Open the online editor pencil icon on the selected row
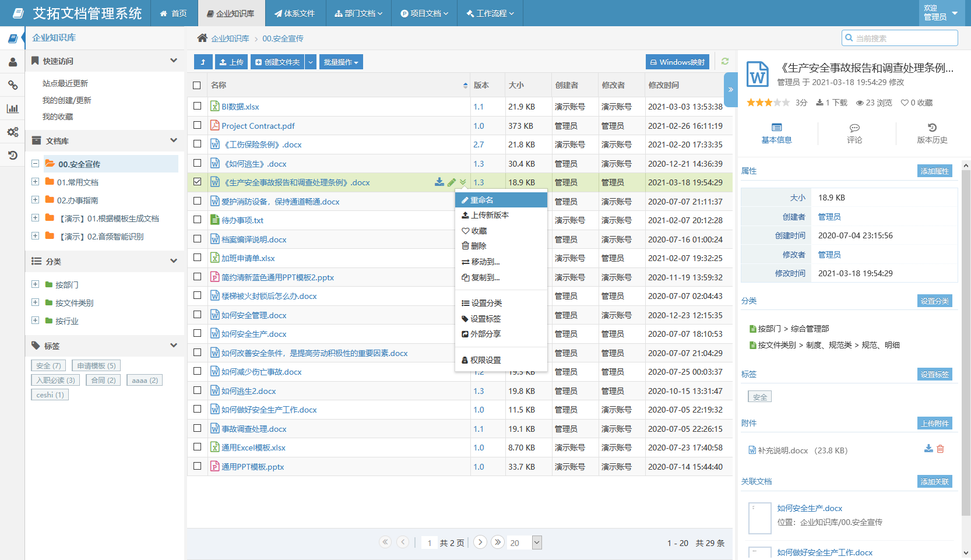This screenshot has height=560, width=971. tap(452, 182)
